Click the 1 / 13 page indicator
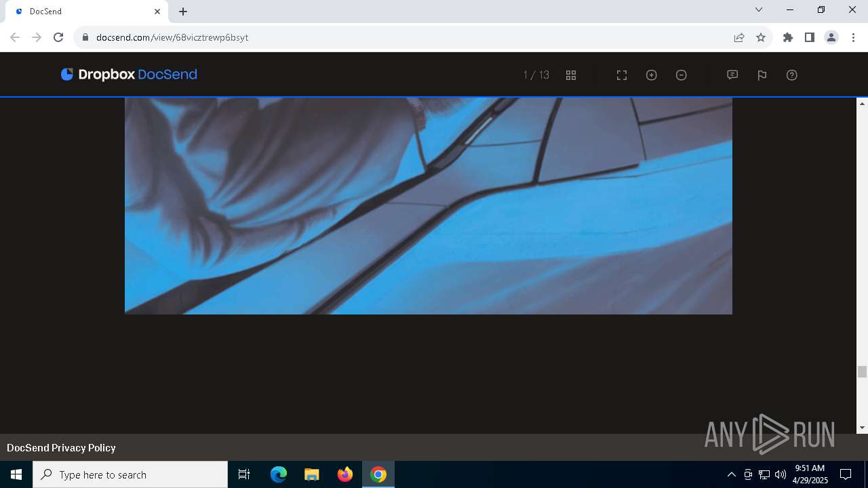 tap(536, 75)
